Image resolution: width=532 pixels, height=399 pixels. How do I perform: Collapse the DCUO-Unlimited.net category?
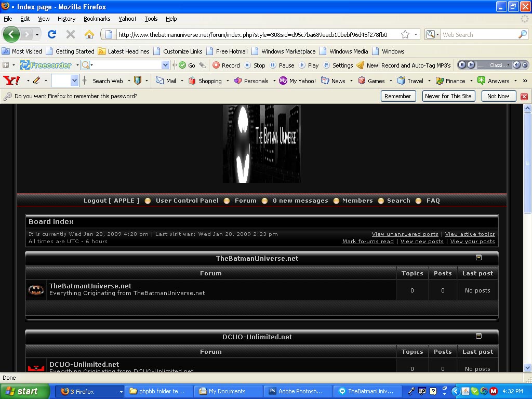pyautogui.click(x=478, y=336)
